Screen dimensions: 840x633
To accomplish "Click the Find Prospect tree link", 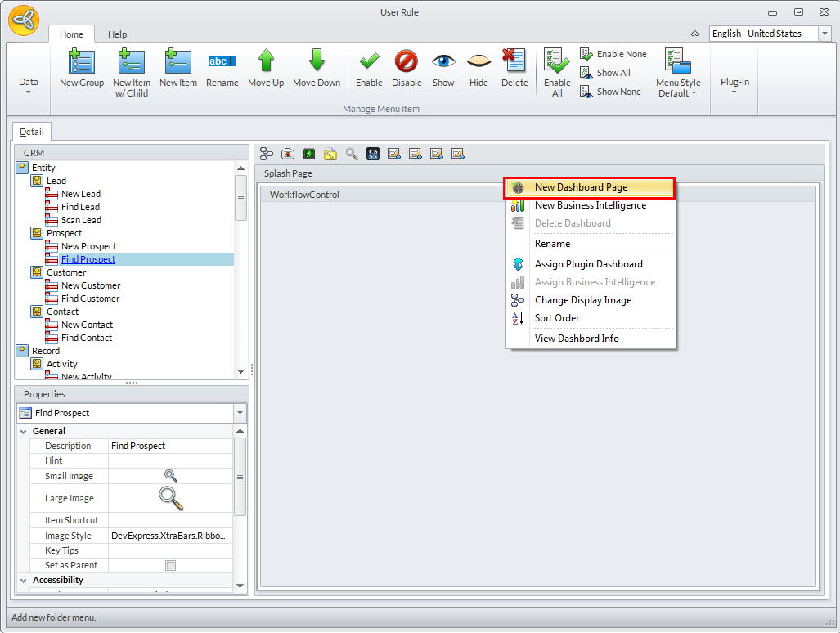I will tap(88, 259).
